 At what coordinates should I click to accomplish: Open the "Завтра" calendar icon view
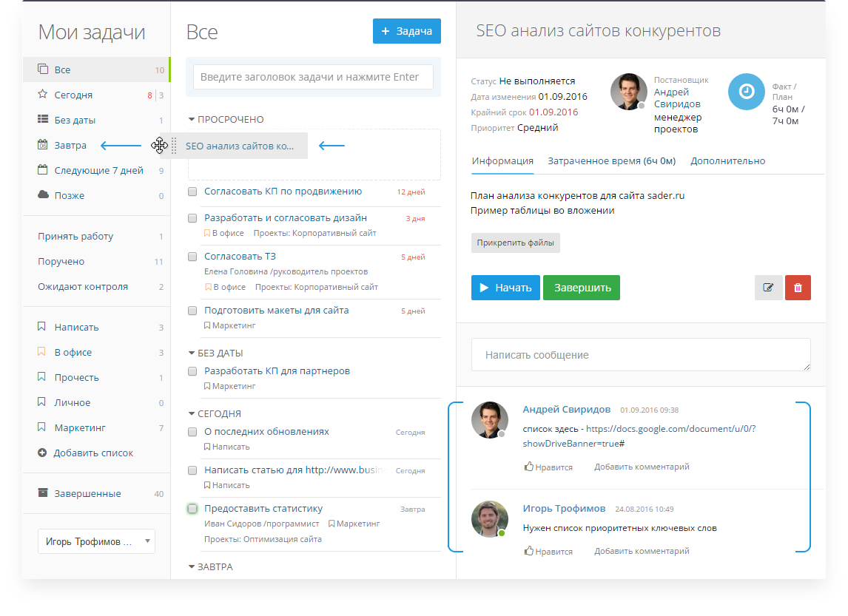coord(44,145)
